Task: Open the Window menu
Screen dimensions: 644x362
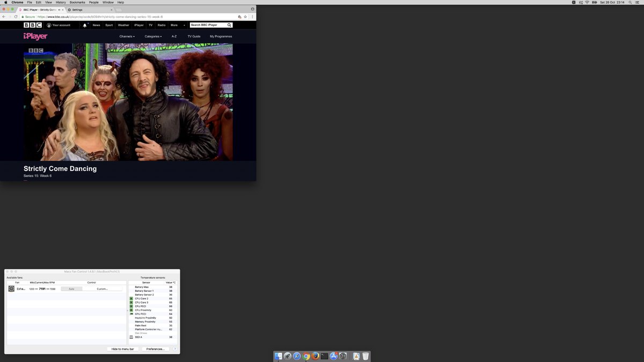Action: coord(108,2)
